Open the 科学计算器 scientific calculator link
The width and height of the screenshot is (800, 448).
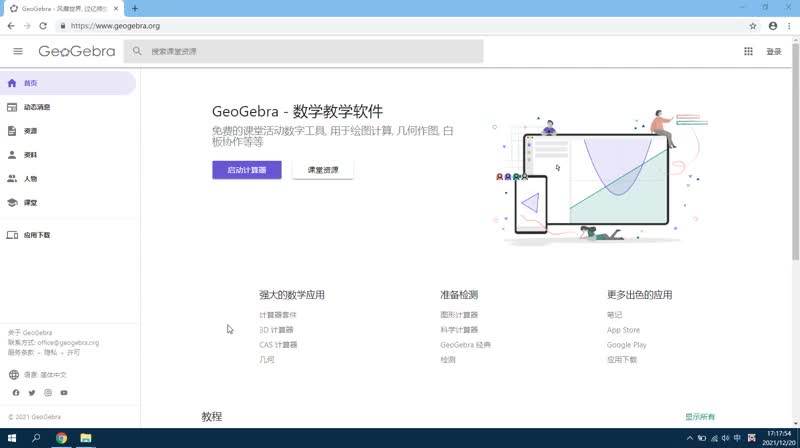[x=459, y=330]
